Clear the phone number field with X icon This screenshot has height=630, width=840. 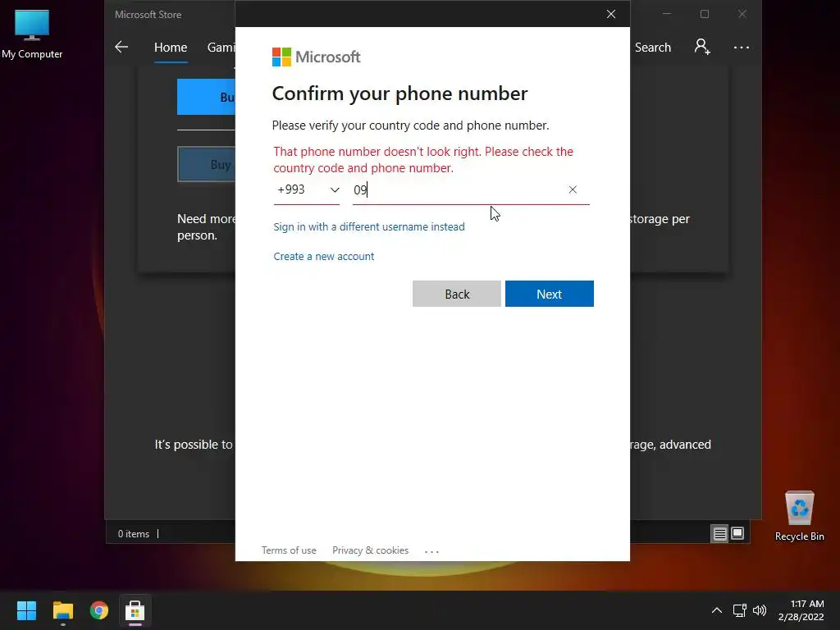tap(573, 189)
